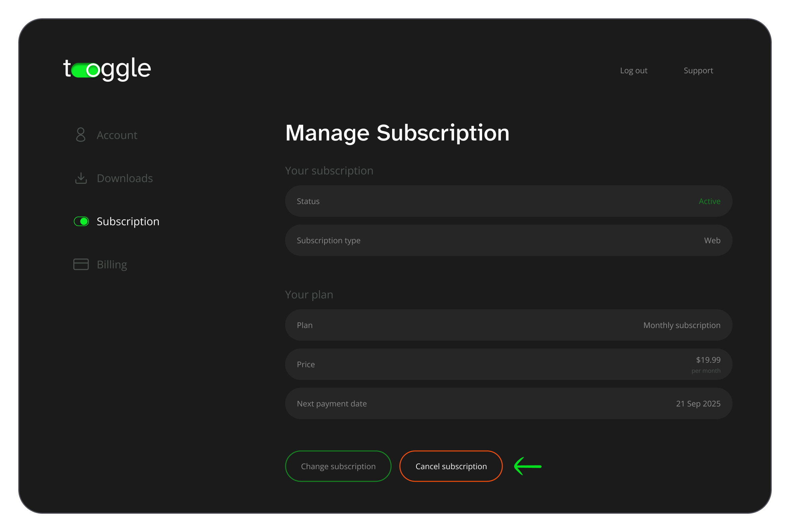Click the toggle logo at top left
Viewport: 790px width, 532px height.
(x=107, y=69)
